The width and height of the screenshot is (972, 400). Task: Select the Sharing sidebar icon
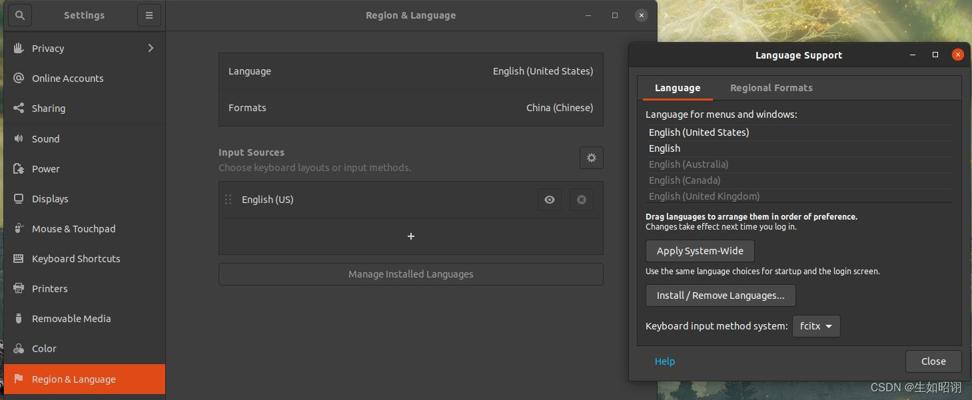click(x=19, y=108)
